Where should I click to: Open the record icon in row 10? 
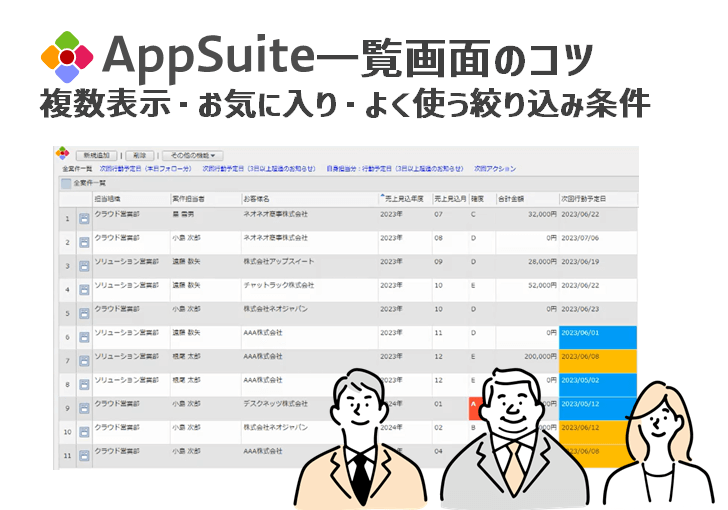point(84,432)
